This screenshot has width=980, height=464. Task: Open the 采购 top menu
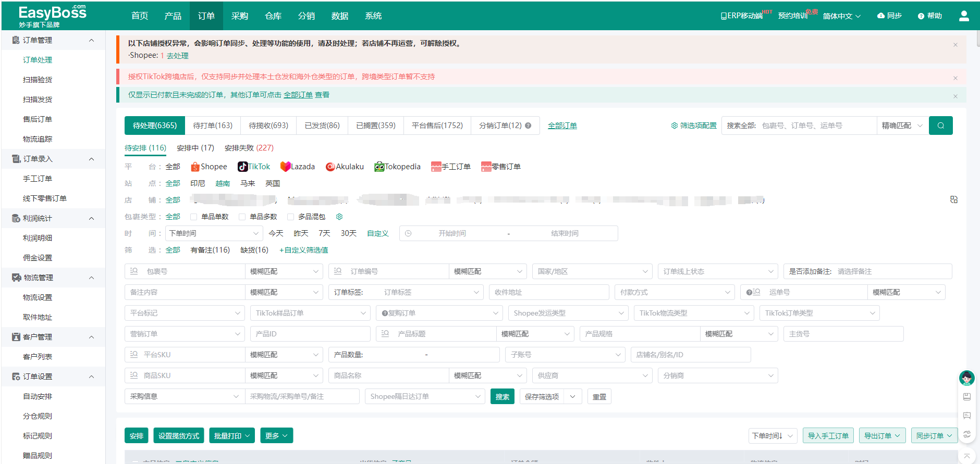(240, 16)
